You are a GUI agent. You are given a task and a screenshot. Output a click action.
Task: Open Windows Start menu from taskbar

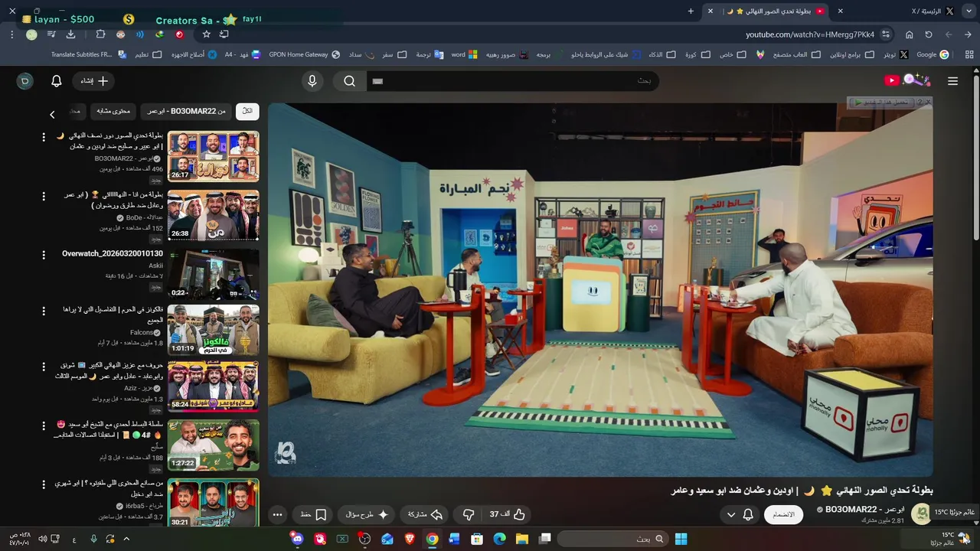(x=681, y=539)
